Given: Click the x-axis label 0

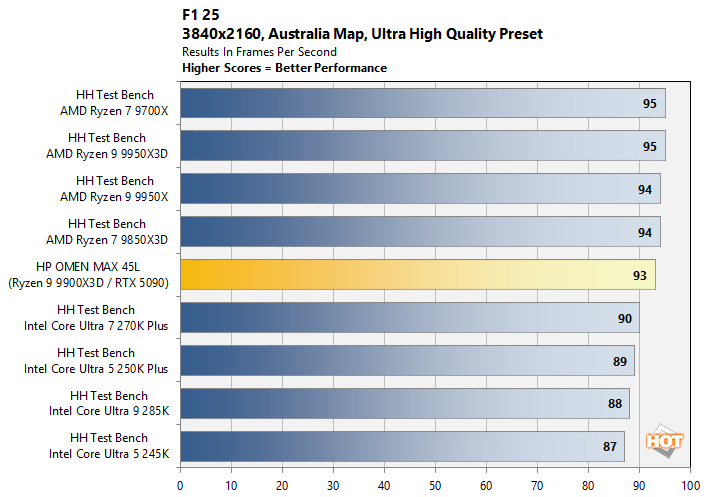Looking at the screenshot, I should 180,486.
